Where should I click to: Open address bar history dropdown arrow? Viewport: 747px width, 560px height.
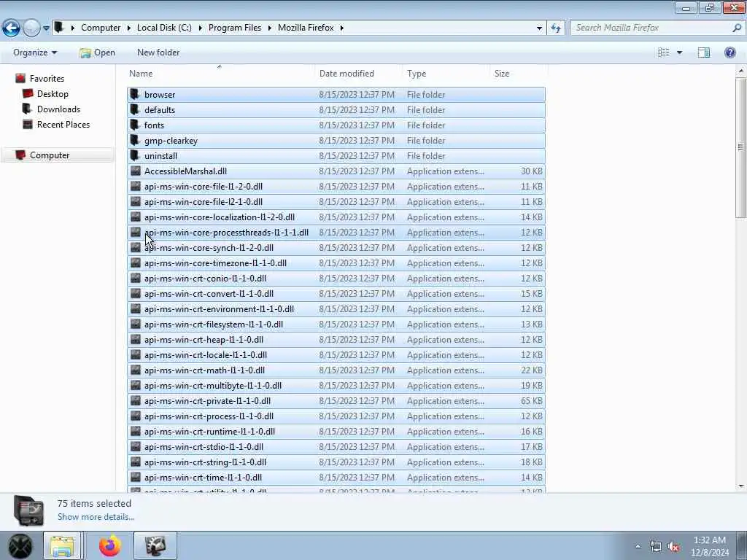[x=539, y=28]
